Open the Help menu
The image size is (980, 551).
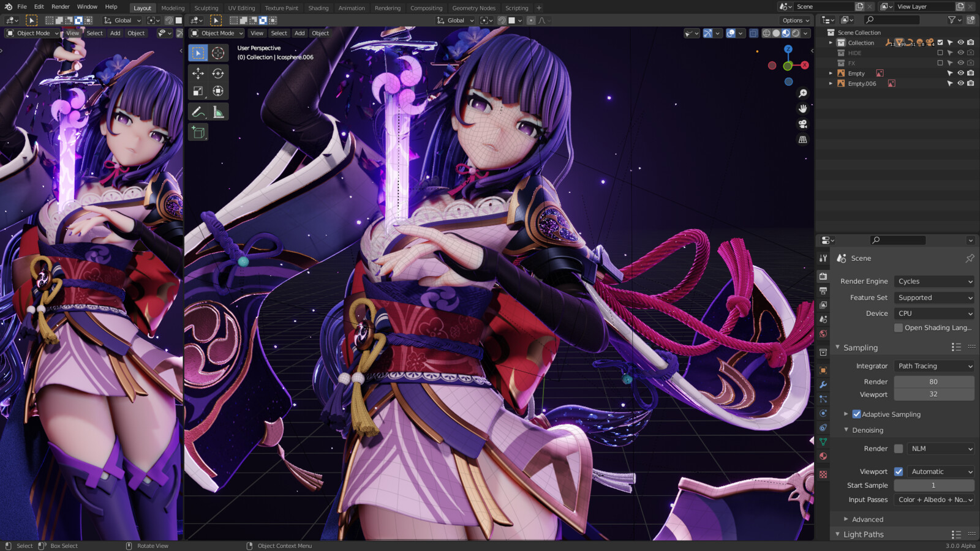111,7
